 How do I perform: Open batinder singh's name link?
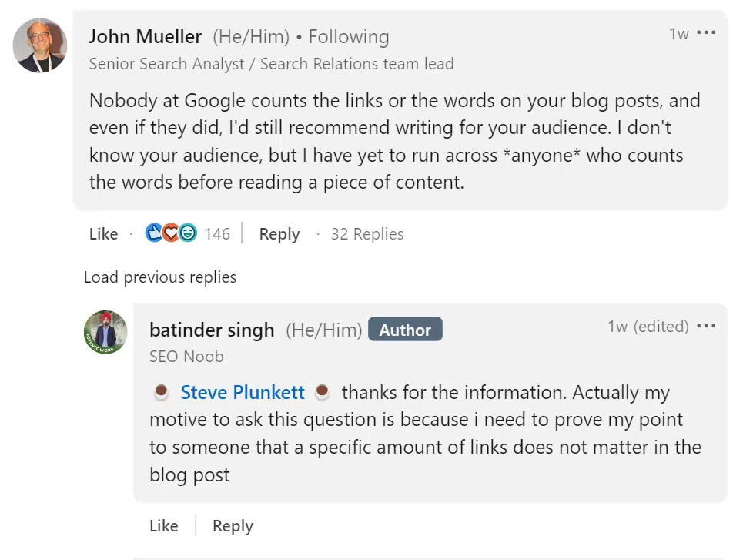pos(211,330)
